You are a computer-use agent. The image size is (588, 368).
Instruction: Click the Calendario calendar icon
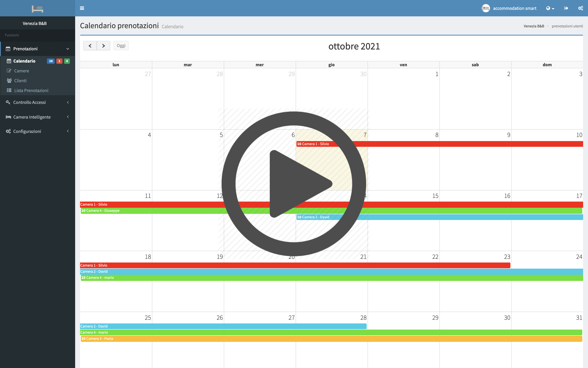[9, 61]
